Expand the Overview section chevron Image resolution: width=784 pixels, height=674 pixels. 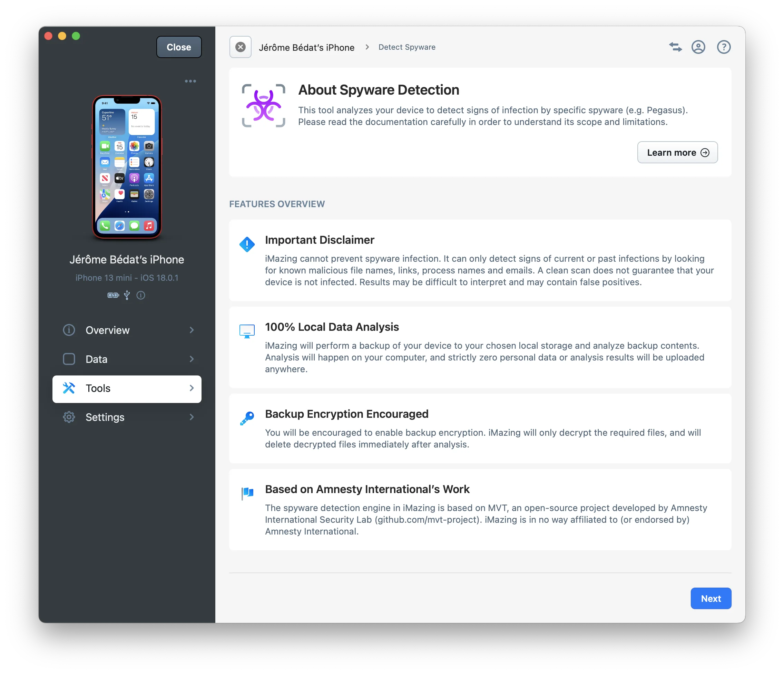(192, 330)
